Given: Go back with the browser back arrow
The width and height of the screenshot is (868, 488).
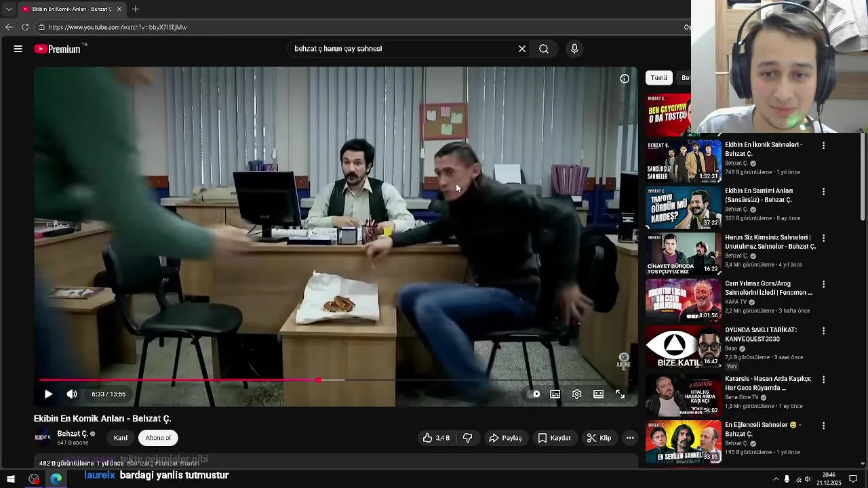Looking at the screenshot, I should [9, 27].
